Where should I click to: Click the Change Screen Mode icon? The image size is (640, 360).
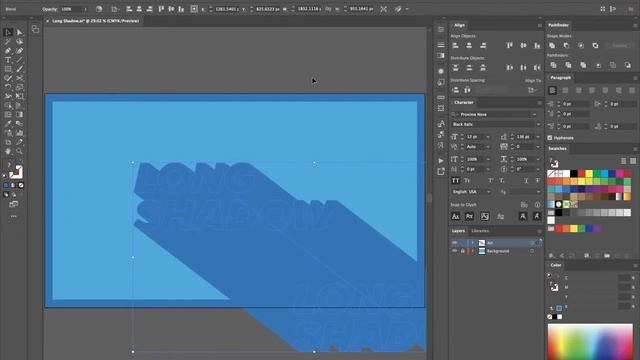(x=13, y=204)
